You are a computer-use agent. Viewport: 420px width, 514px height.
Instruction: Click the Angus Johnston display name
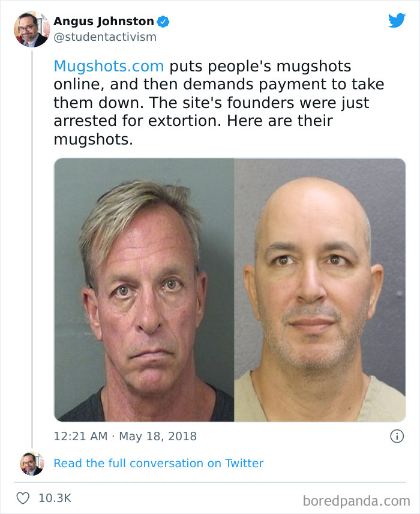pyautogui.click(x=104, y=22)
